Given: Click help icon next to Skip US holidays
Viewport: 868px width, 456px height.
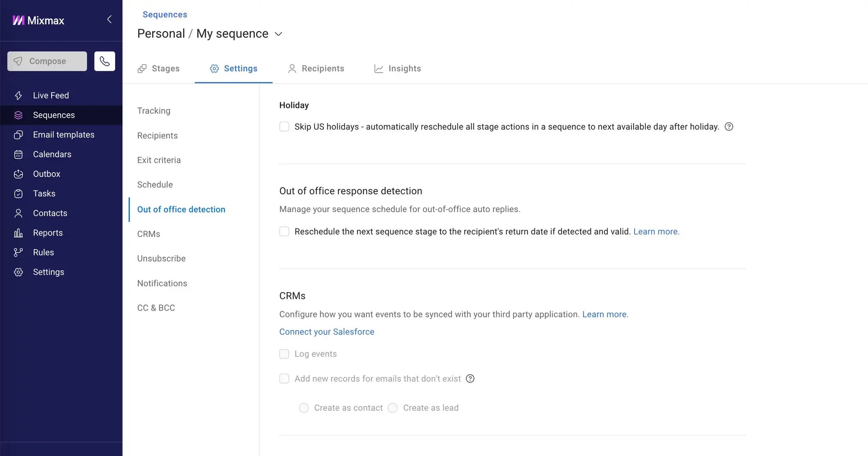Looking at the screenshot, I should [729, 127].
